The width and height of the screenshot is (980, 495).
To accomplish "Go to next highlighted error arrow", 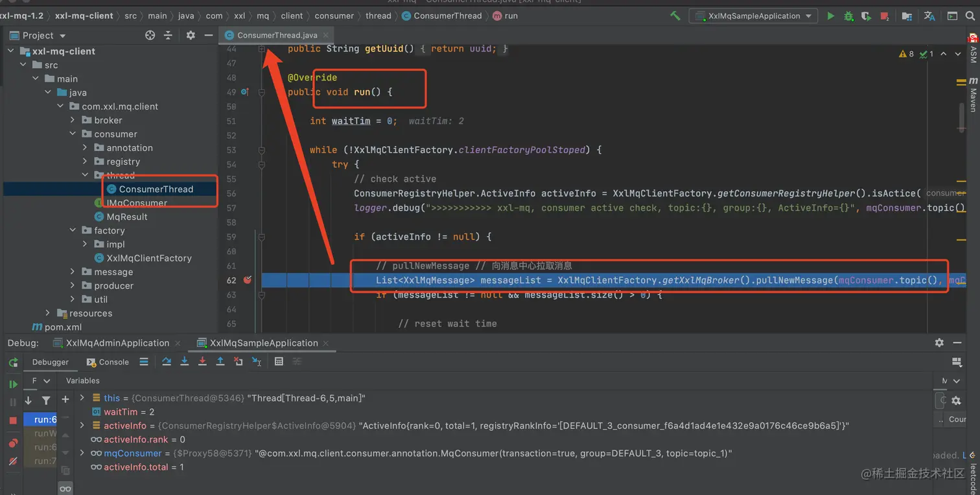I will [x=959, y=54].
